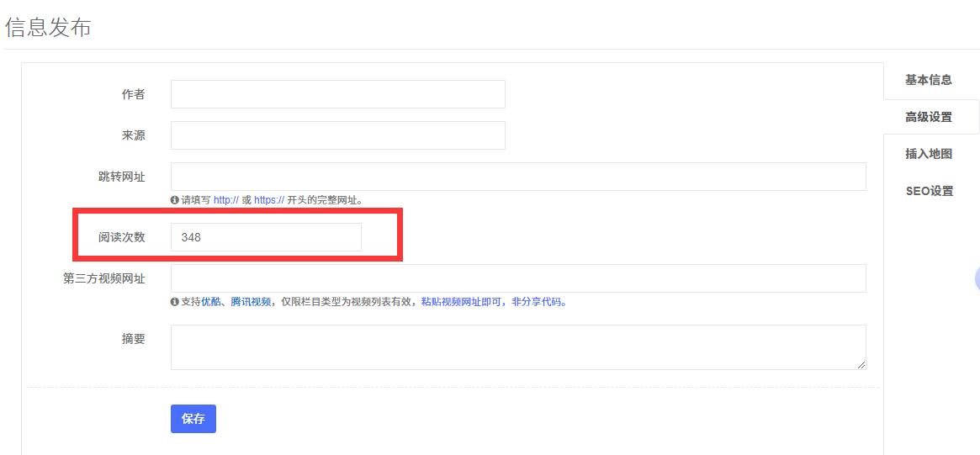Switch to the 基本信息 tab

click(928, 80)
